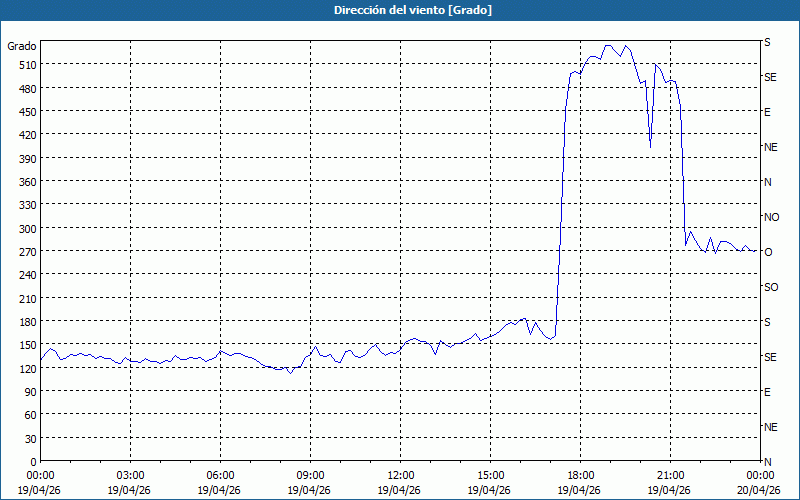
Task: Select the 0 tick on the y-axis
Action: tap(33, 462)
